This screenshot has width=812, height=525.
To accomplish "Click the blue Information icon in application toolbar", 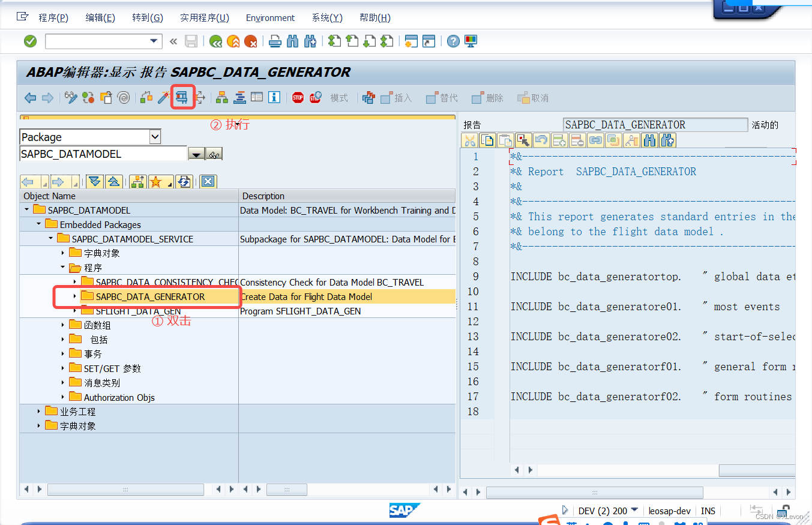I will [x=274, y=97].
